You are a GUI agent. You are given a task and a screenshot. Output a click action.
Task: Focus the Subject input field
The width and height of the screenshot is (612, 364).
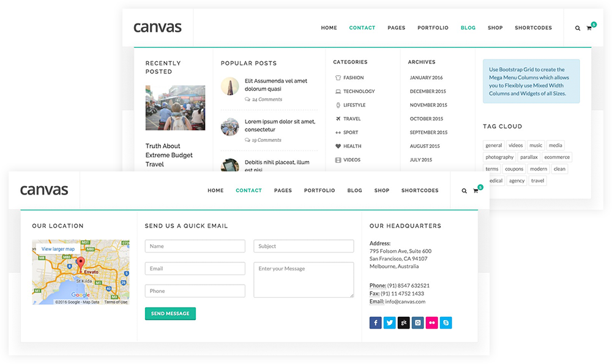click(x=304, y=246)
